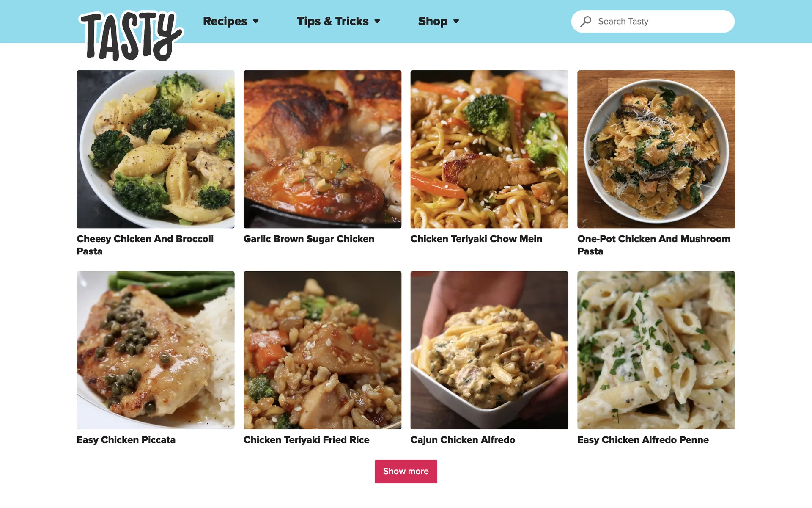Viewport: 812px width, 508px height.
Task: Open One-Pot Chicken And Mushroom Pasta image
Action: tap(656, 149)
